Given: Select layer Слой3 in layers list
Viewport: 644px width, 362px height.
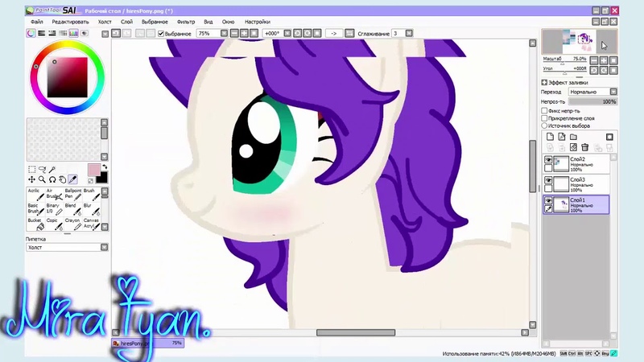Looking at the screenshot, I should pos(576,184).
